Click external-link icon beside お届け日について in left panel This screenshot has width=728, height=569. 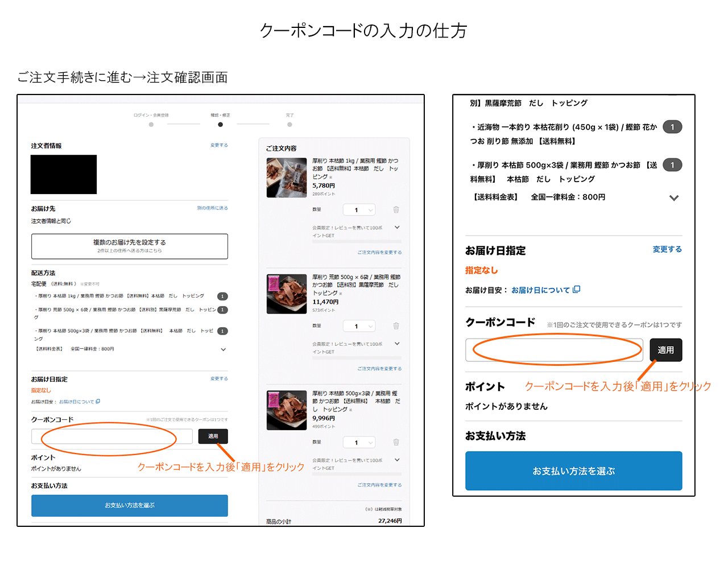[x=98, y=402]
